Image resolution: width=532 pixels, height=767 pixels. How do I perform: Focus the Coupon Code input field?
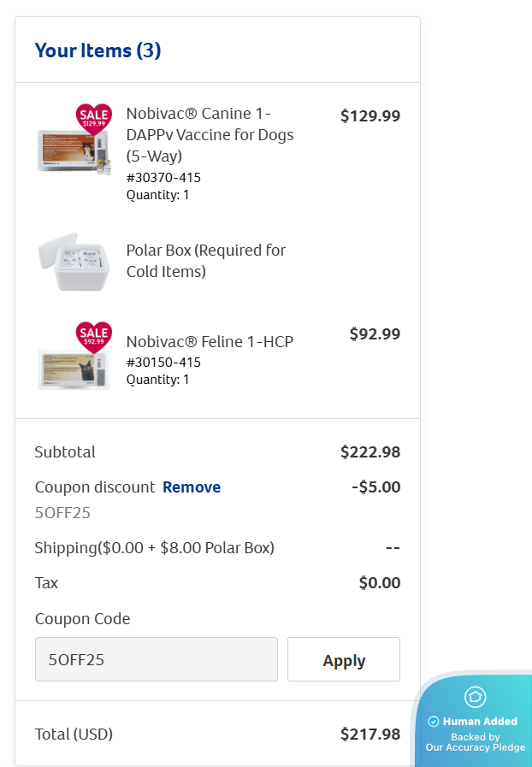point(157,659)
